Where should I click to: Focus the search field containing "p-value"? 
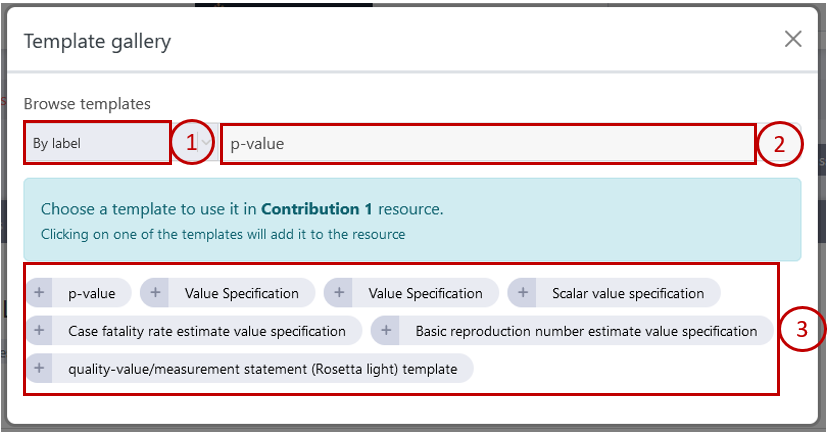coord(487,143)
